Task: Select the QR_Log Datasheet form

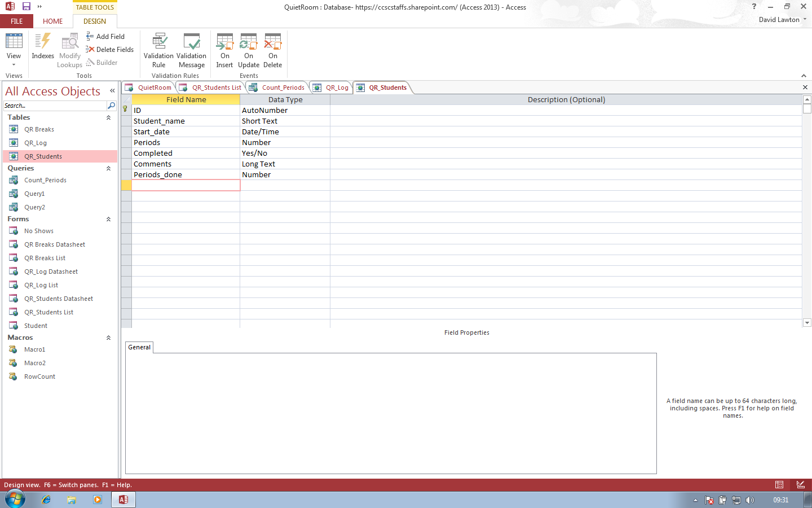Action: (x=60, y=271)
